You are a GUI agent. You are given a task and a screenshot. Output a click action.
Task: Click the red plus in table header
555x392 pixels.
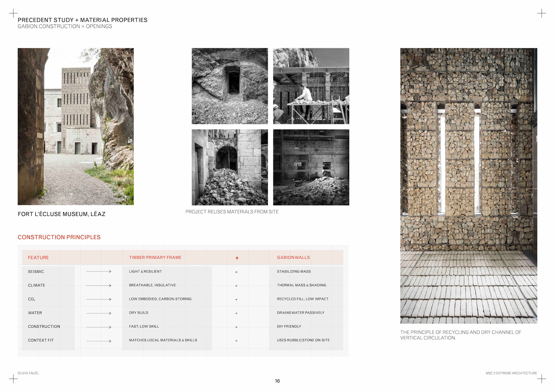coord(237,258)
